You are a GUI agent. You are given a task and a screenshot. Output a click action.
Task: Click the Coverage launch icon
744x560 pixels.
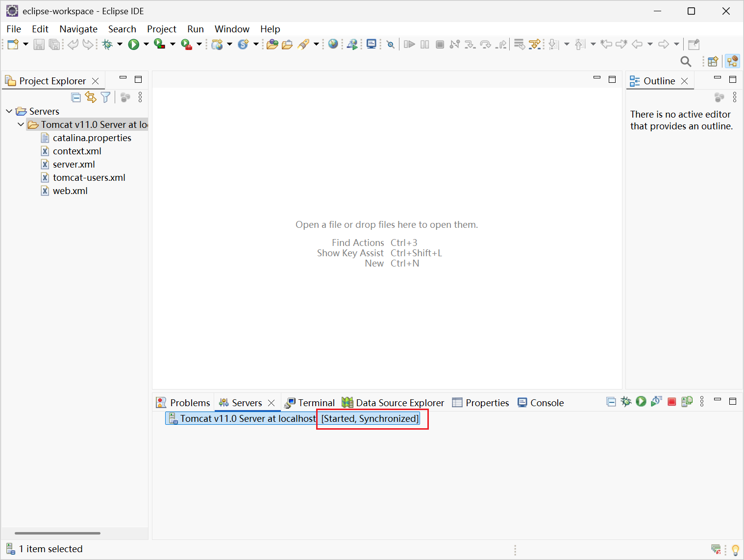pos(159,44)
